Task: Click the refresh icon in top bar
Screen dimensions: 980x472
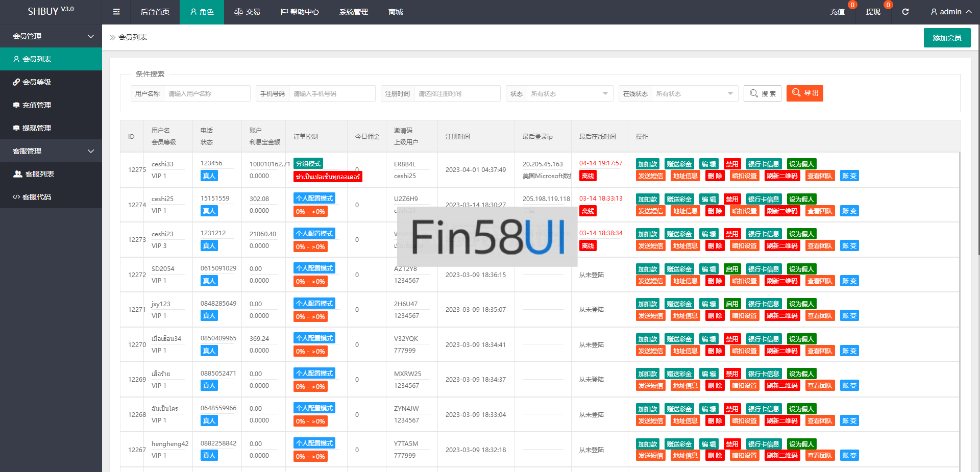Action: click(905, 12)
